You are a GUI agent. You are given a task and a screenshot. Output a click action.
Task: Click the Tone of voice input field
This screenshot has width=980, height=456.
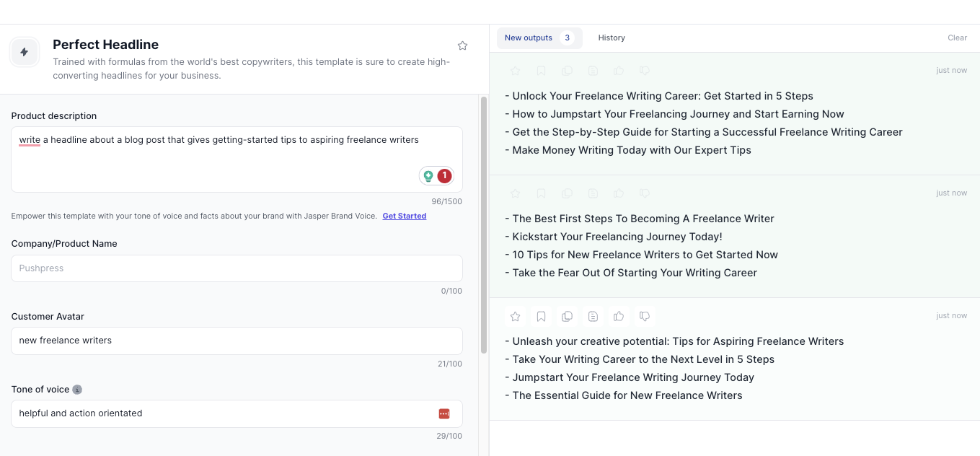click(x=237, y=413)
